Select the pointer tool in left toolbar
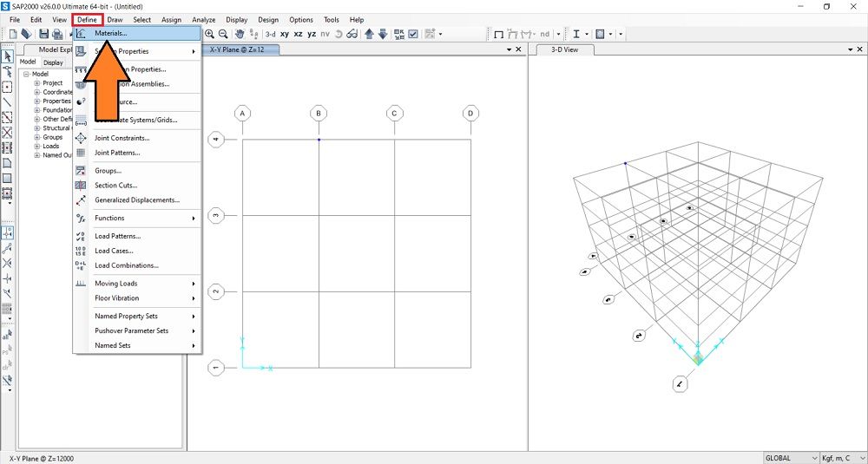 pyautogui.click(x=7, y=56)
